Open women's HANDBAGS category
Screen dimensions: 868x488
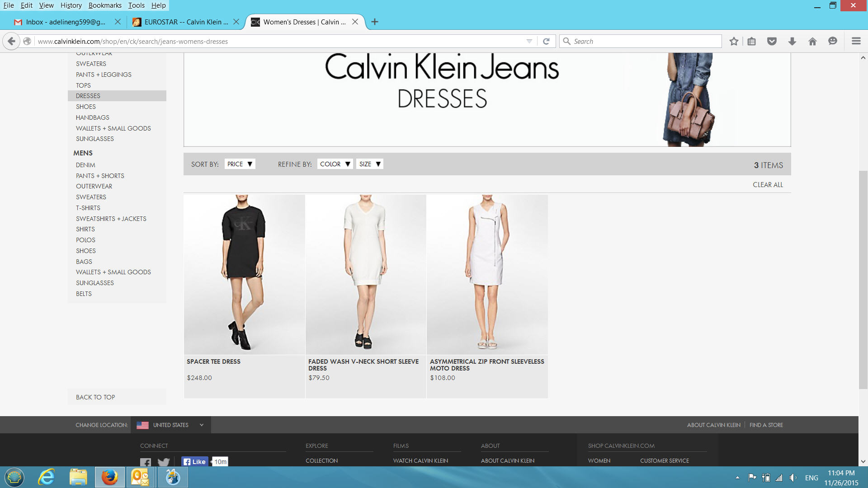(93, 117)
